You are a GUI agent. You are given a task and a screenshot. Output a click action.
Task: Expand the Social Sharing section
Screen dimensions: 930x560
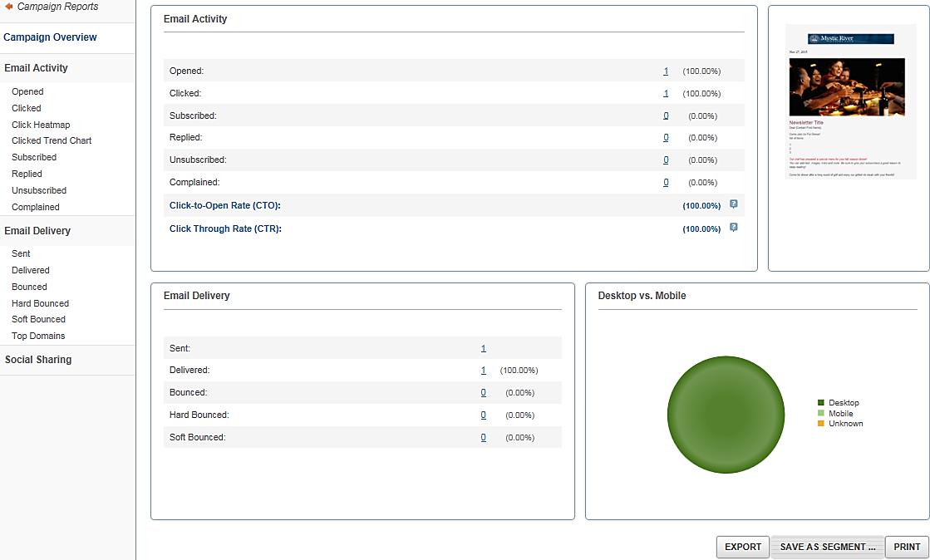(x=38, y=360)
